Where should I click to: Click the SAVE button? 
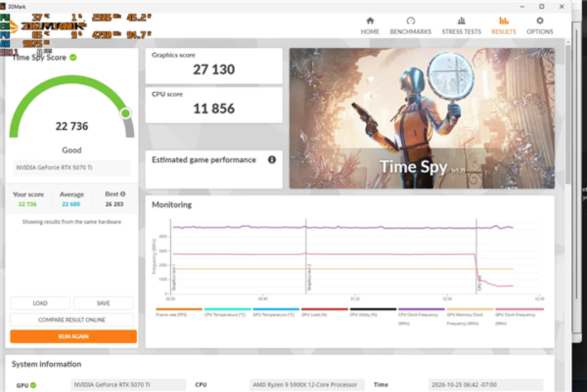[x=103, y=303]
